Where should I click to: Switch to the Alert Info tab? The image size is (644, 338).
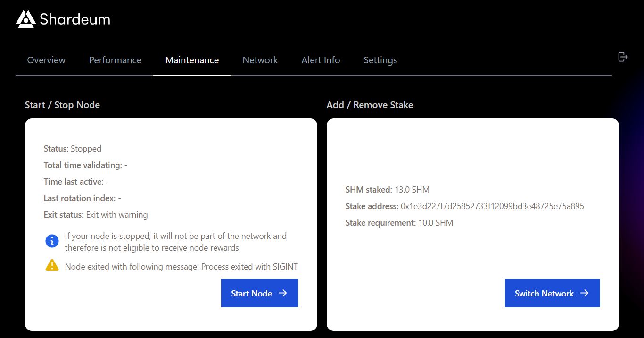click(x=321, y=60)
